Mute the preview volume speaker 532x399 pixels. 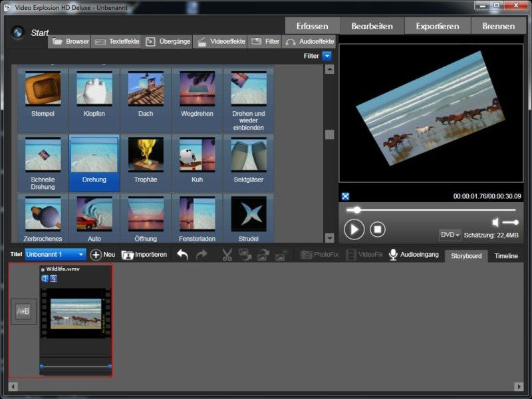(x=495, y=223)
